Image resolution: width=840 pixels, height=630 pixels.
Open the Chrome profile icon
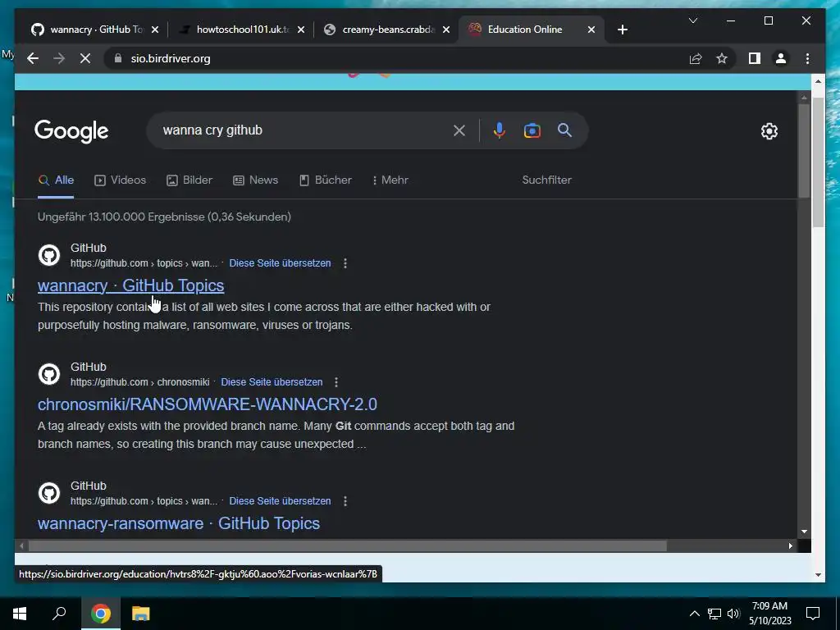pos(781,58)
